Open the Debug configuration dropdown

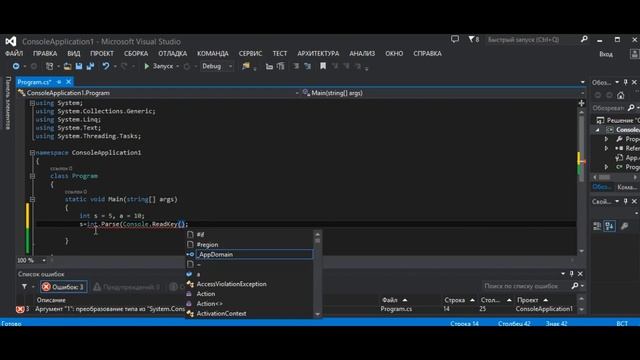(x=217, y=66)
